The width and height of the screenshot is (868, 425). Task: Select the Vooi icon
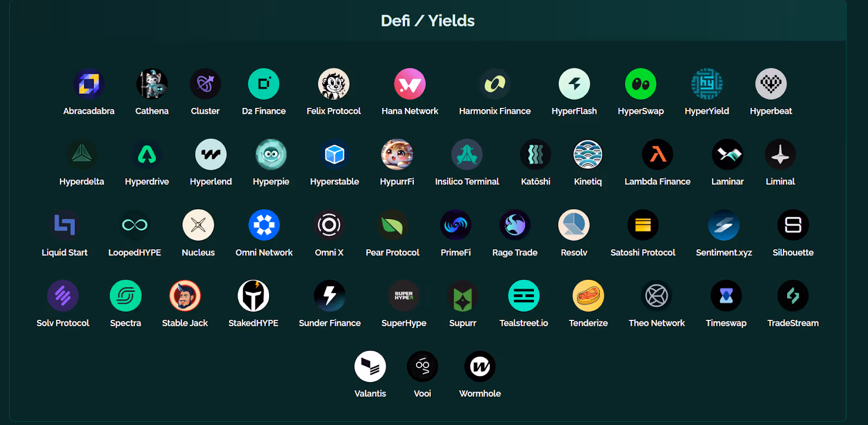pyautogui.click(x=423, y=366)
